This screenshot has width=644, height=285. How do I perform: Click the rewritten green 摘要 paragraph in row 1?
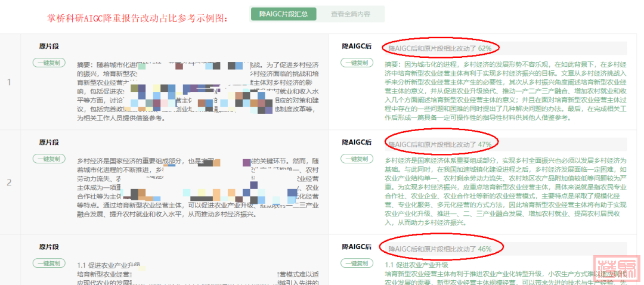(x=506, y=91)
